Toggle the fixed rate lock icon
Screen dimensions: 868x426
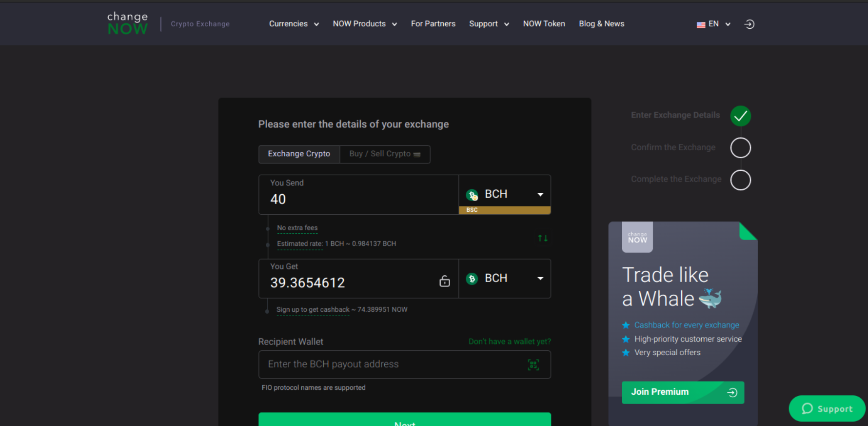tap(445, 281)
